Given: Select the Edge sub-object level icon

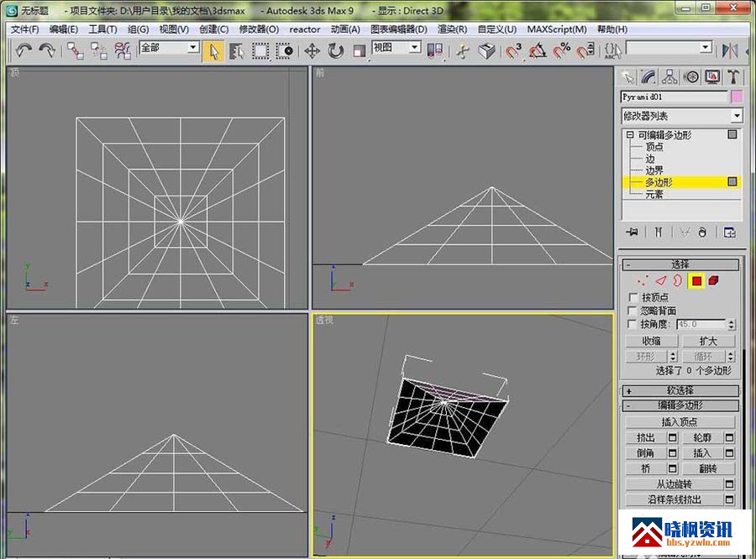Looking at the screenshot, I should point(660,280).
